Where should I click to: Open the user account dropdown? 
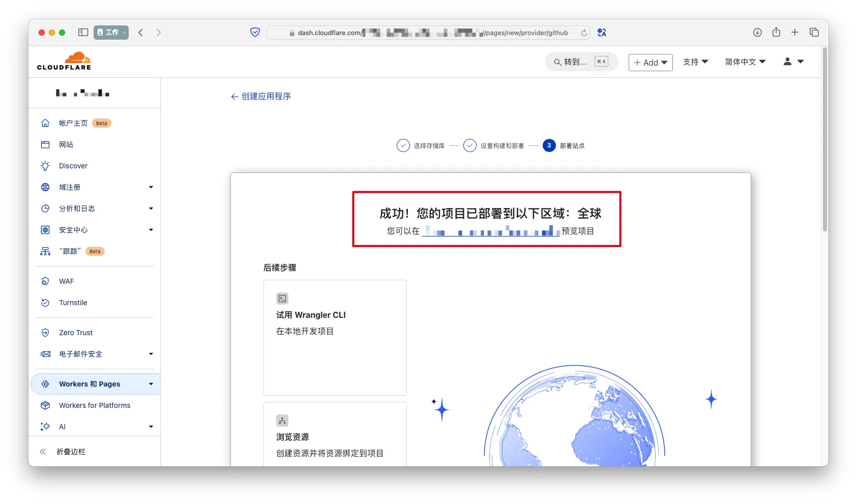pos(793,62)
